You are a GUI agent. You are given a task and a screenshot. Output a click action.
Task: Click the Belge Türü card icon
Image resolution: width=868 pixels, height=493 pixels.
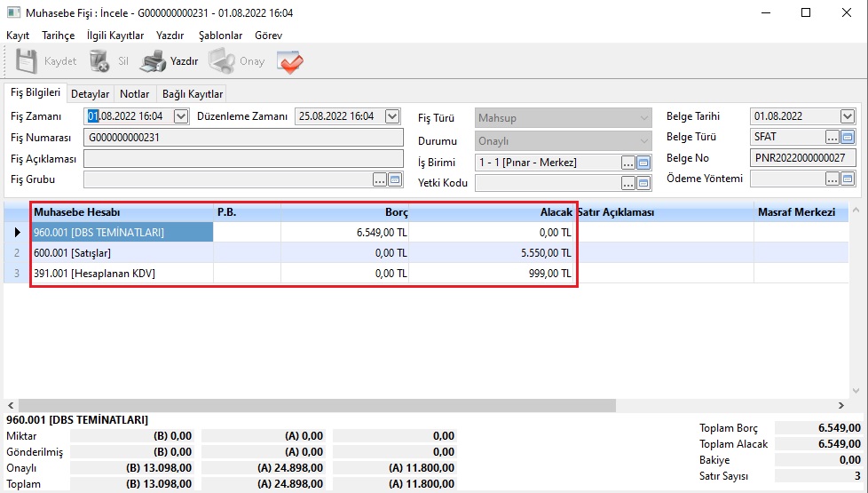pyautogui.click(x=848, y=137)
